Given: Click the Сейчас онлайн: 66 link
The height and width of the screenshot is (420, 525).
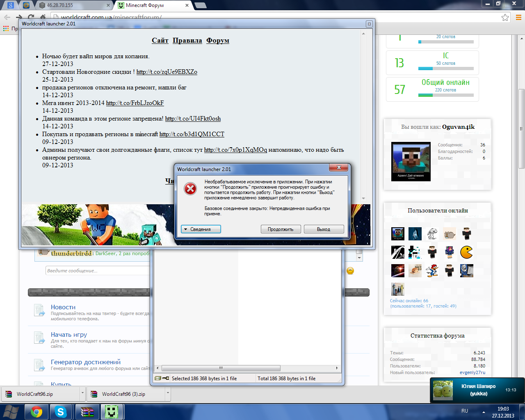Looking at the screenshot, I should coord(409,301).
